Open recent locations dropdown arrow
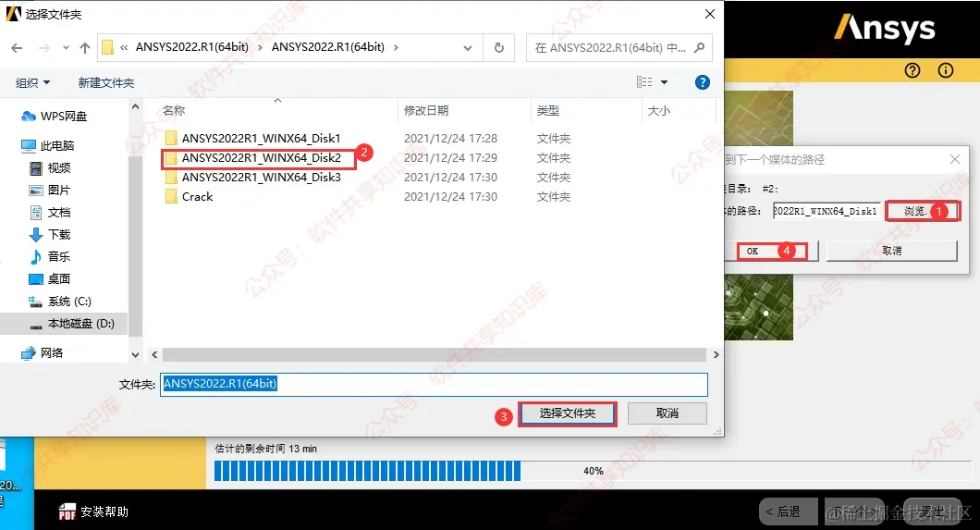980x530 pixels. (66, 47)
